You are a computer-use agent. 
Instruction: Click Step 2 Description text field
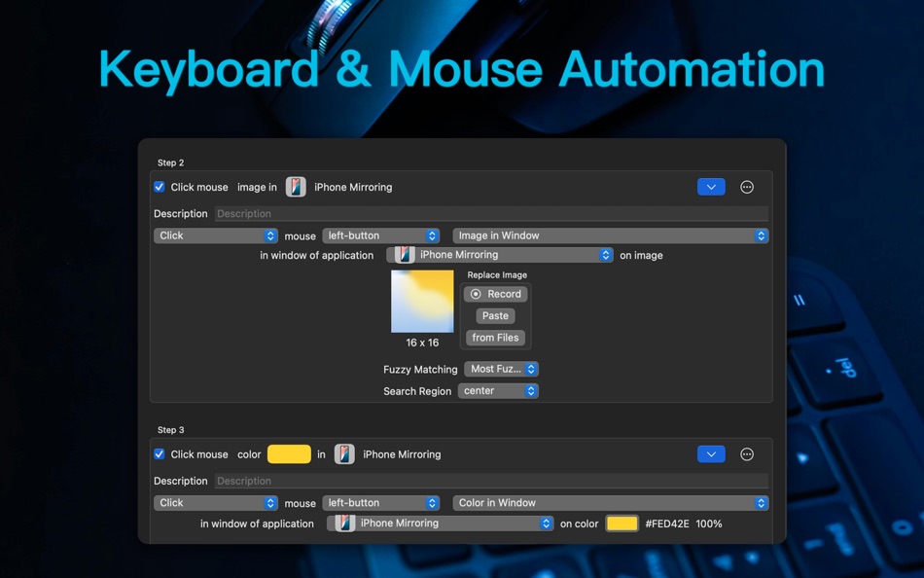(491, 213)
